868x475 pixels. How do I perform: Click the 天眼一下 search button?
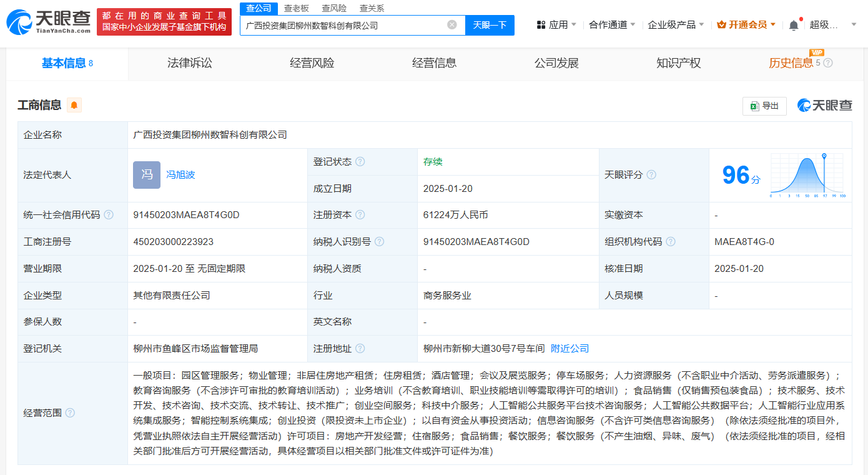[x=490, y=25]
